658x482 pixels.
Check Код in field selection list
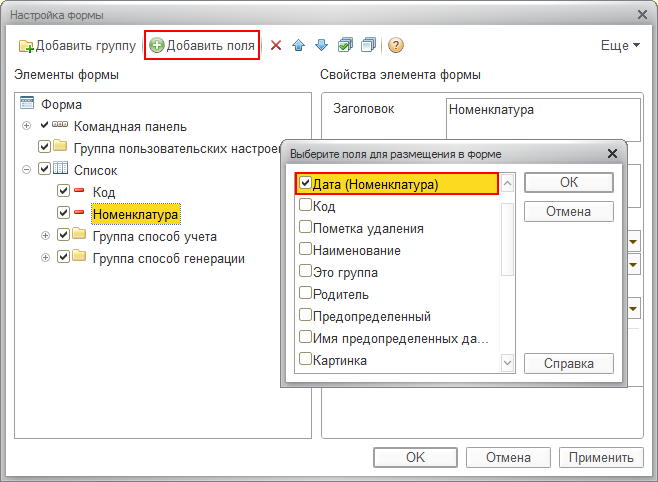click(305, 205)
